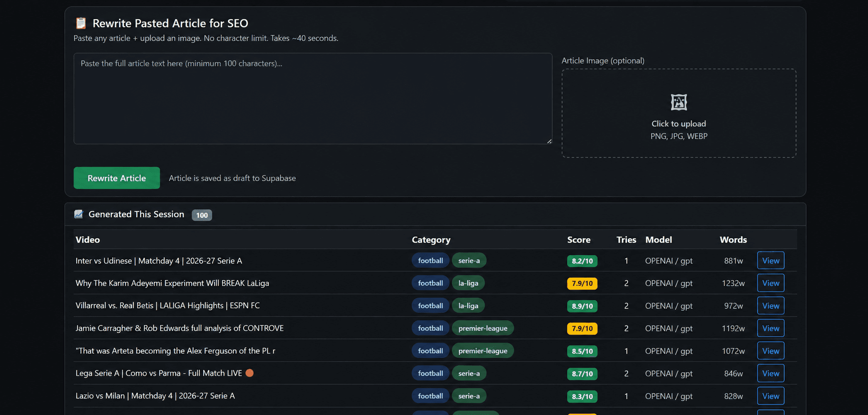Click the serie-a tag on Lazio vs Milan

pos(469,396)
